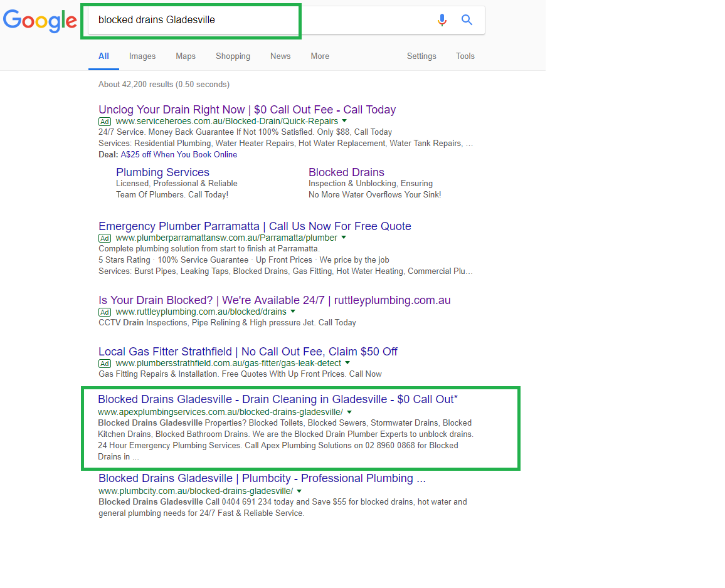Click the blue search magnifier icon
Image resolution: width=725 pixels, height=588 pixels.
pyautogui.click(x=467, y=20)
